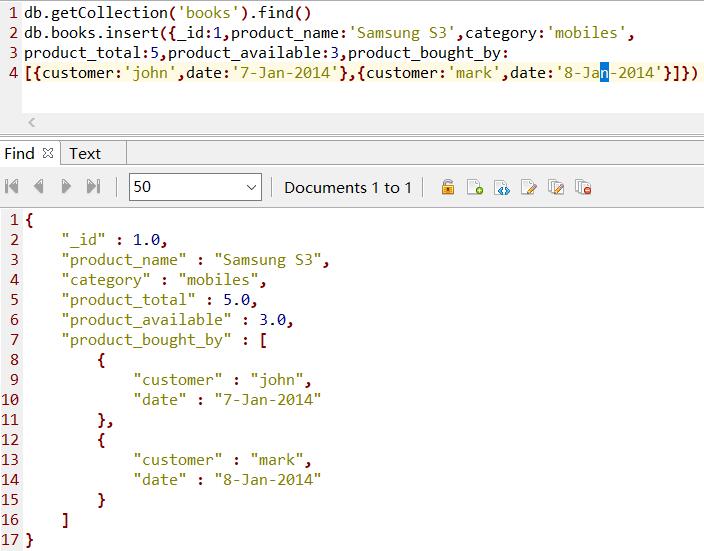The image size is (704, 551).
Task: Go to the next page of results
Action: (x=66, y=186)
